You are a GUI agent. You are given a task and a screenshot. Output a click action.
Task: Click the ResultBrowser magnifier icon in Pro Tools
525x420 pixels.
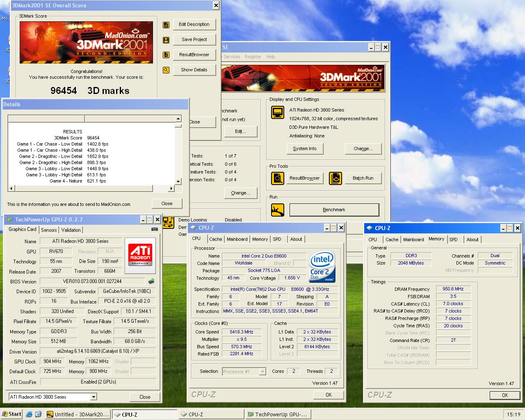click(278, 178)
